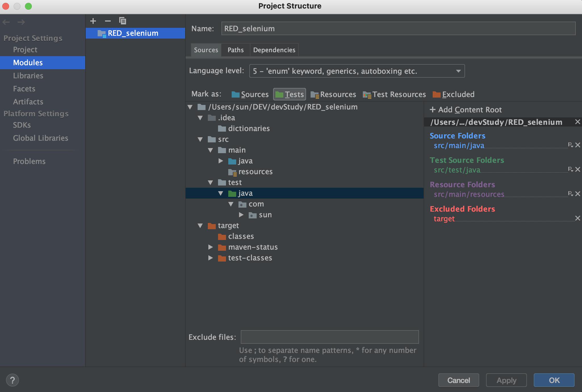
Task: Open the help question mark button
Action: click(x=12, y=380)
